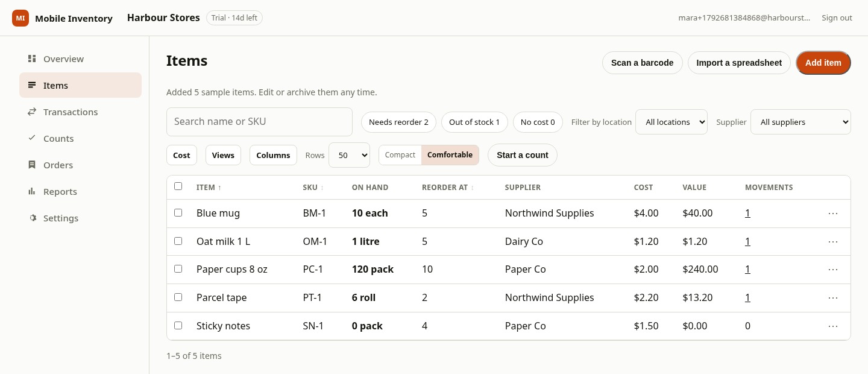Click the Blue mug item name
This screenshot has height=374, width=868.
click(218, 214)
